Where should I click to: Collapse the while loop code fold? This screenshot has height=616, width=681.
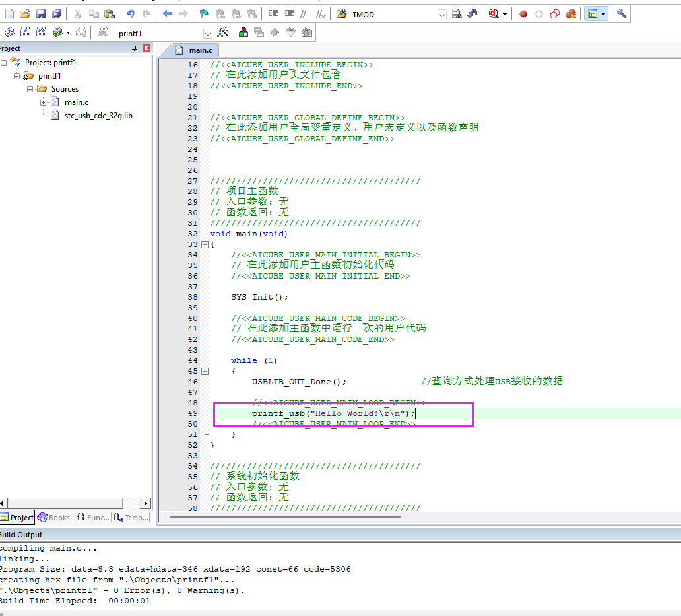pos(205,372)
